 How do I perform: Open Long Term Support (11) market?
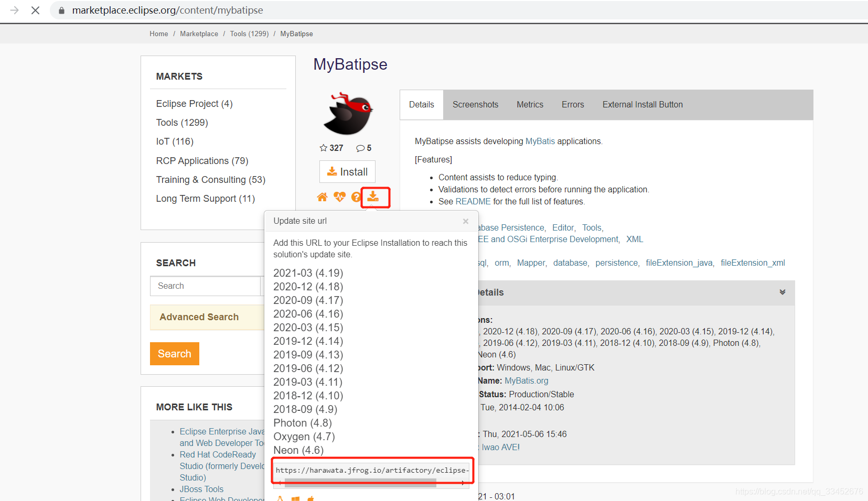206,199
